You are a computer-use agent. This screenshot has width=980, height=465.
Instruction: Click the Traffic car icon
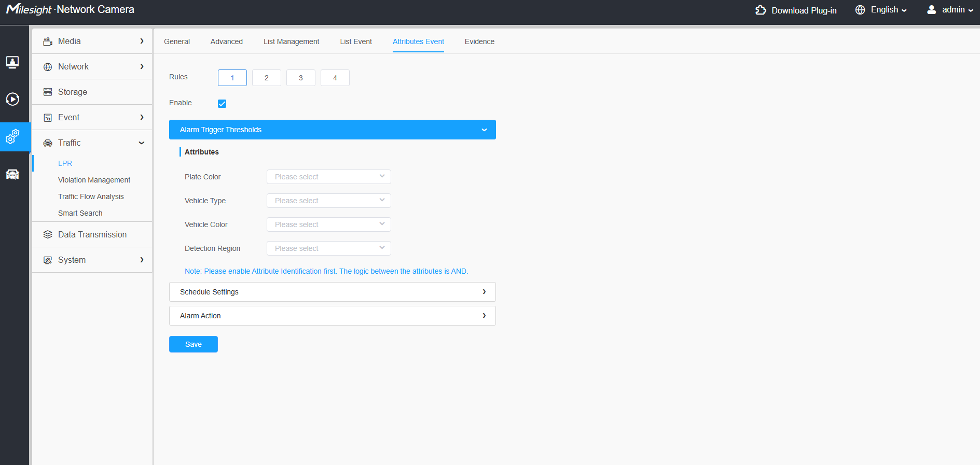pos(48,143)
